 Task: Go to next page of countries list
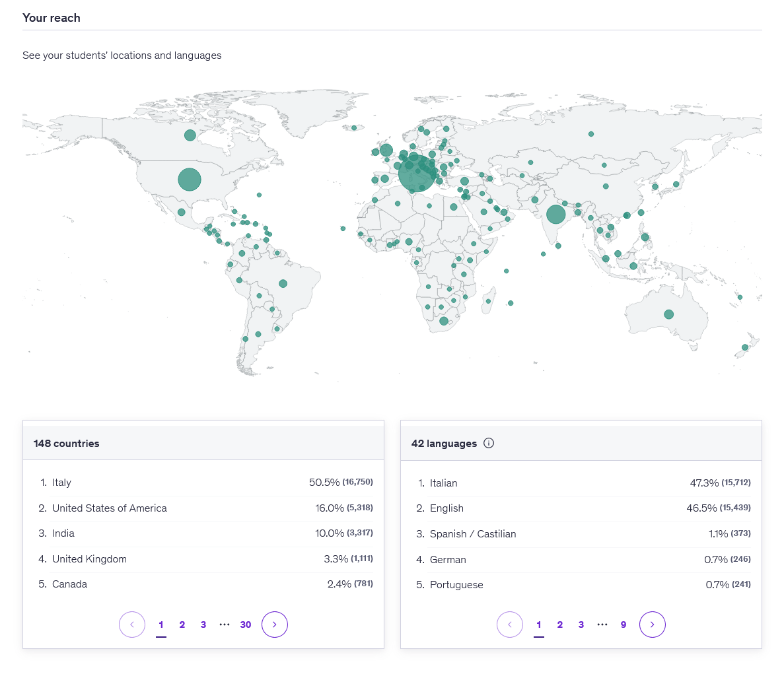coord(275,625)
